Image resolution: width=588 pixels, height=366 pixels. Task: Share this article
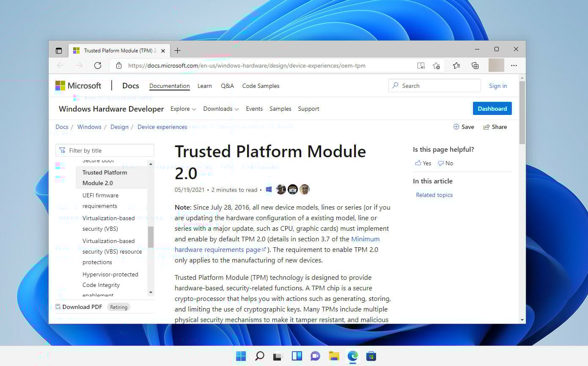pyautogui.click(x=495, y=127)
